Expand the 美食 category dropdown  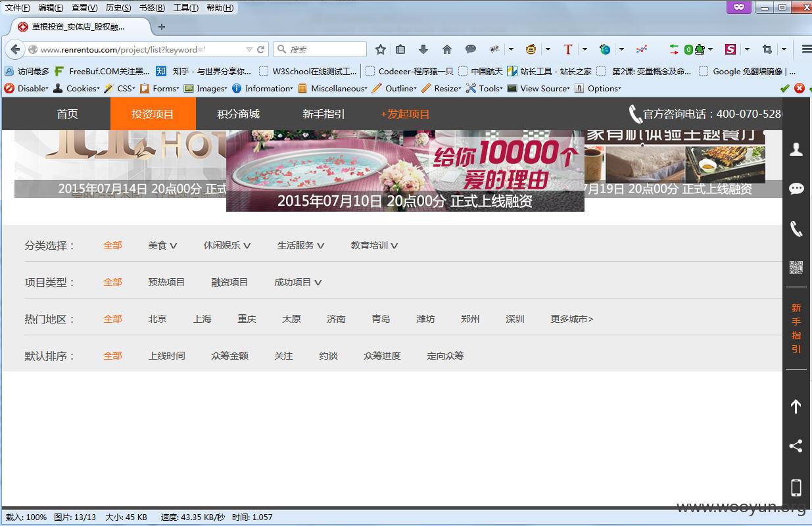[162, 245]
